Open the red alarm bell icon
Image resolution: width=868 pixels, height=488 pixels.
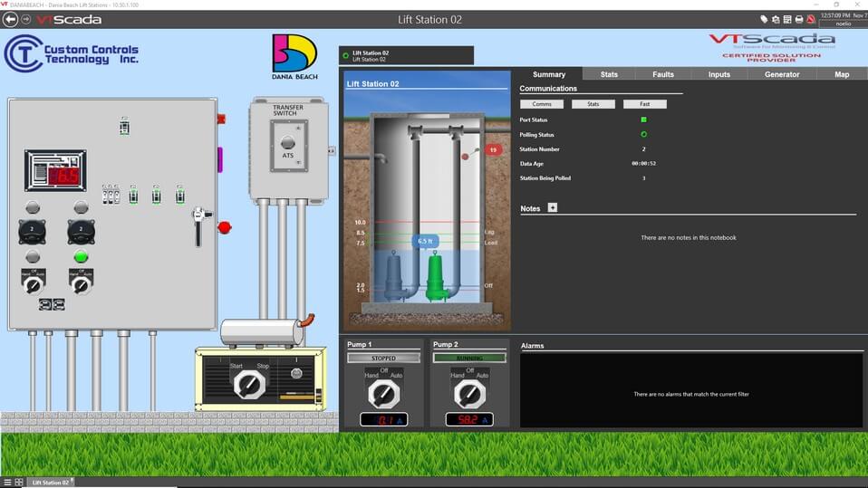[811, 19]
